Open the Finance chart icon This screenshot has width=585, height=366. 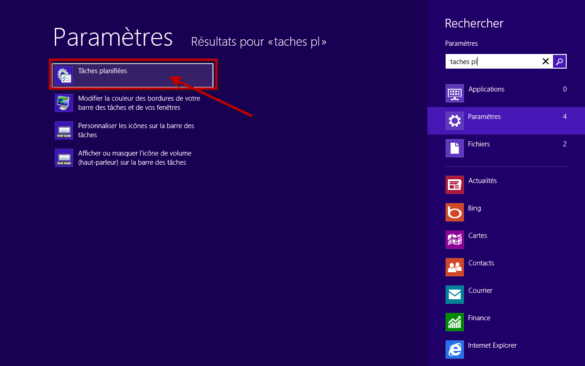coord(454,322)
